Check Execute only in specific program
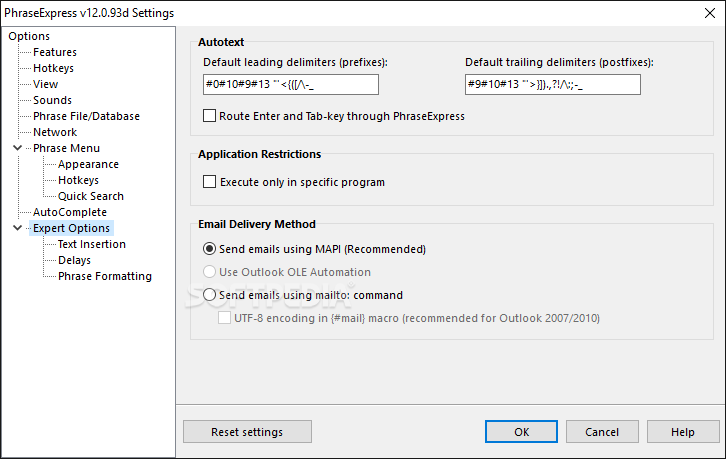726x459 pixels. pos(209,182)
